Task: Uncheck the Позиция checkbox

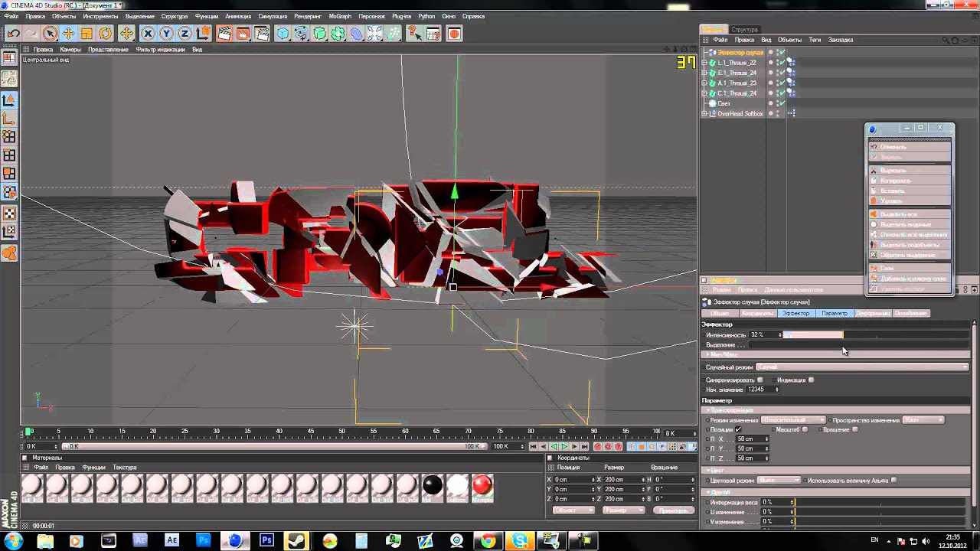Action: (x=738, y=430)
